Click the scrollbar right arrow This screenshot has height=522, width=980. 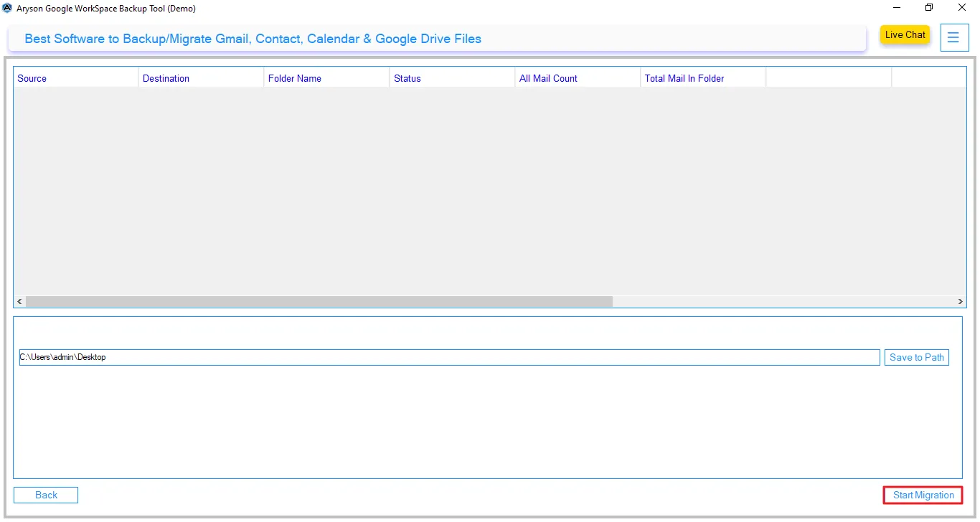point(960,301)
